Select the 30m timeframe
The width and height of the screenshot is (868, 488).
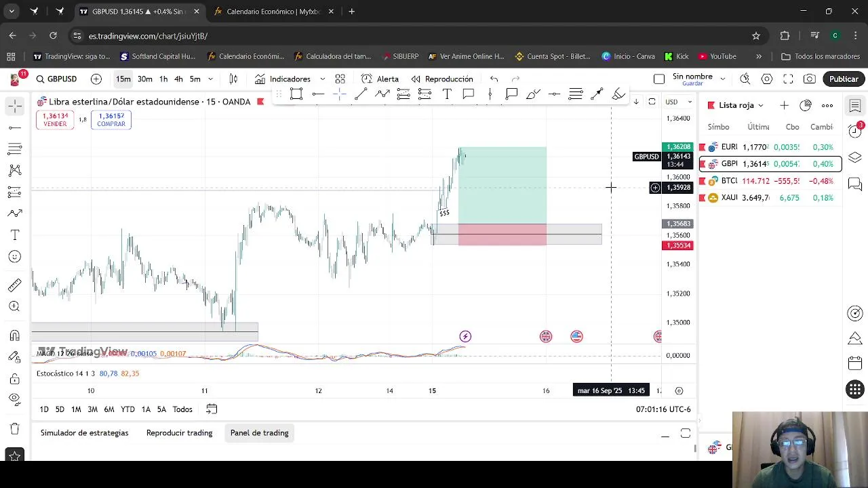[145, 79]
